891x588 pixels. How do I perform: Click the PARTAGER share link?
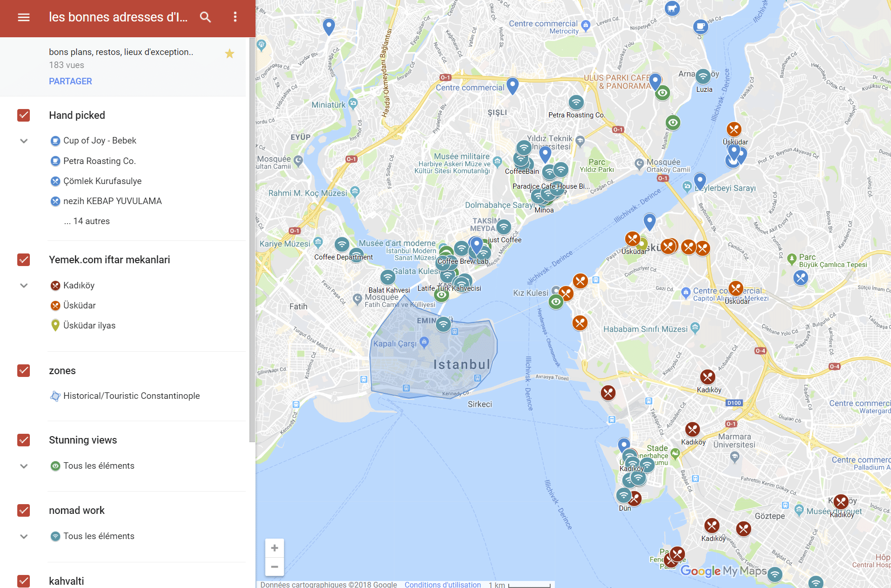point(70,81)
